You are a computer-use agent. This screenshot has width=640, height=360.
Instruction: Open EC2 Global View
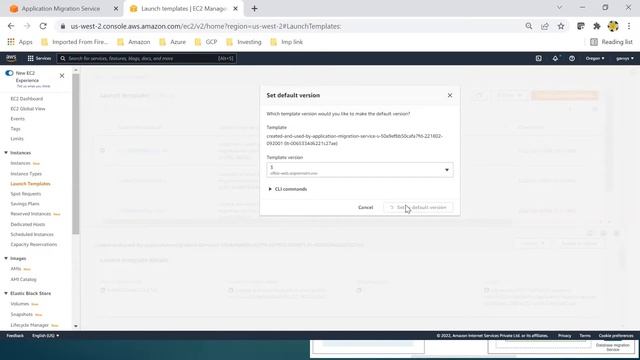point(28,109)
